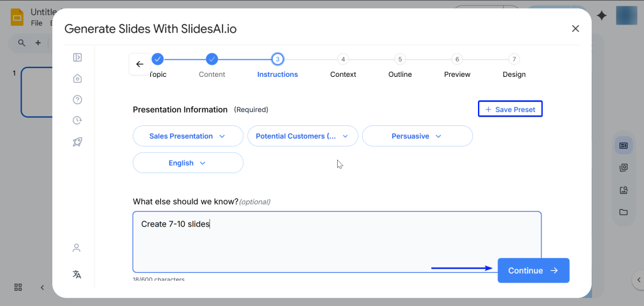Open the help question mark icon
This screenshot has height=306, width=644.
coord(77,99)
